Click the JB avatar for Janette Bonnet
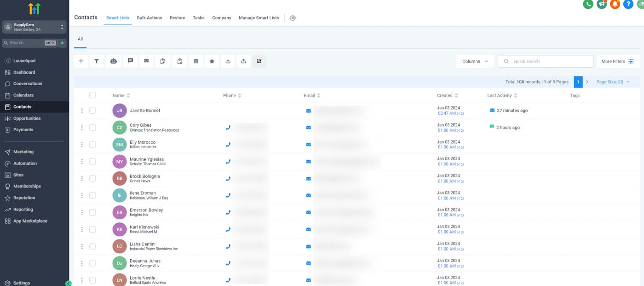644x286 pixels. coord(120,111)
